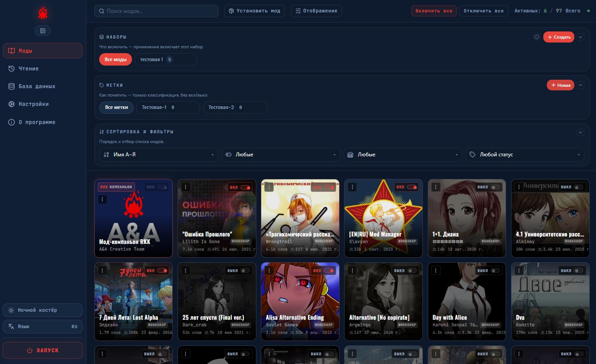Switch off 7 Дней Лета: Lost Alpha
This screenshot has width=596, height=364.
[x=163, y=271]
